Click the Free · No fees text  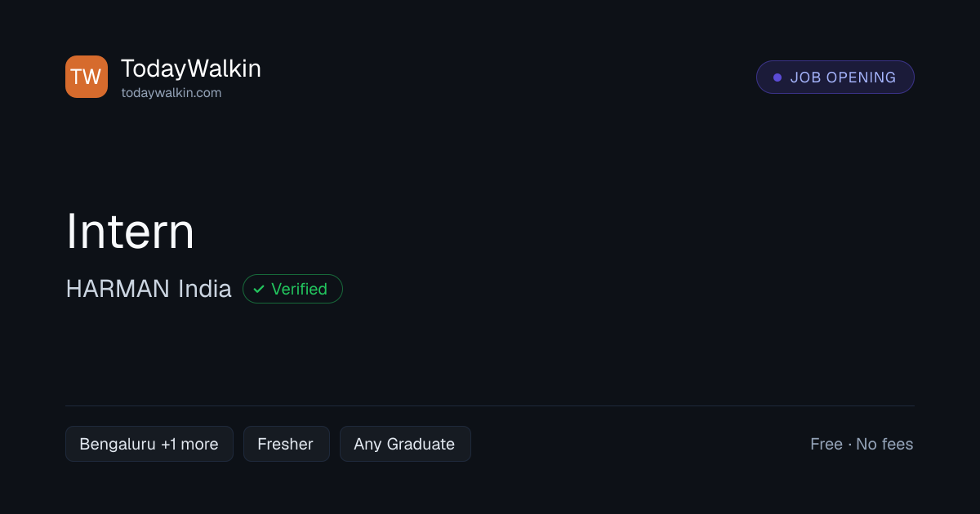click(x=862, y=444)
